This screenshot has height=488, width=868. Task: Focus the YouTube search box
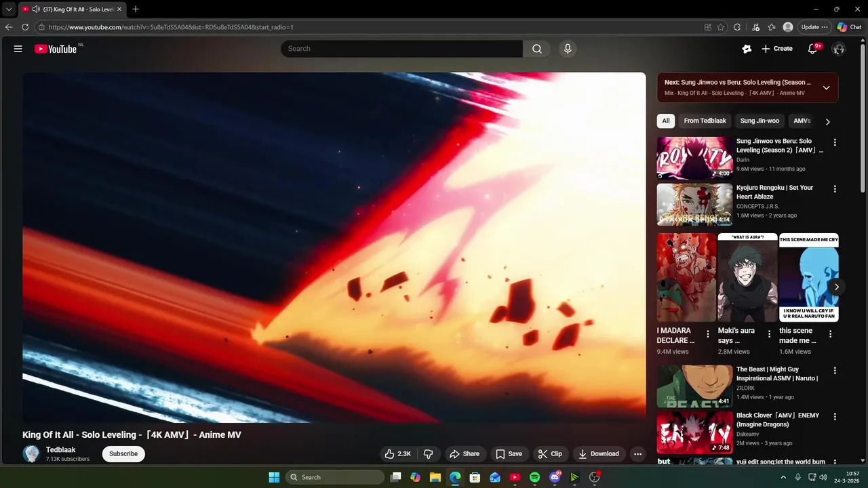401,49
